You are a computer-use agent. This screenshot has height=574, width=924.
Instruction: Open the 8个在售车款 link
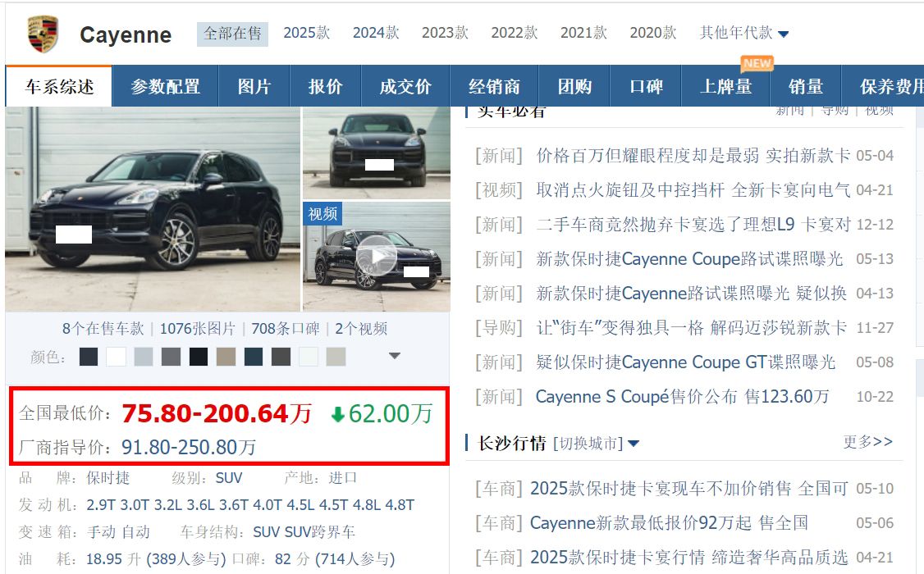[103, 329]
